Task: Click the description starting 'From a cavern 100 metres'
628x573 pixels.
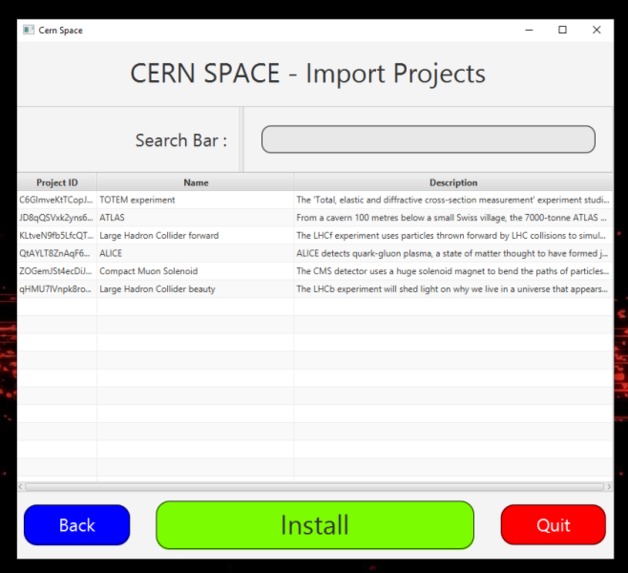Action: (453, 217)
